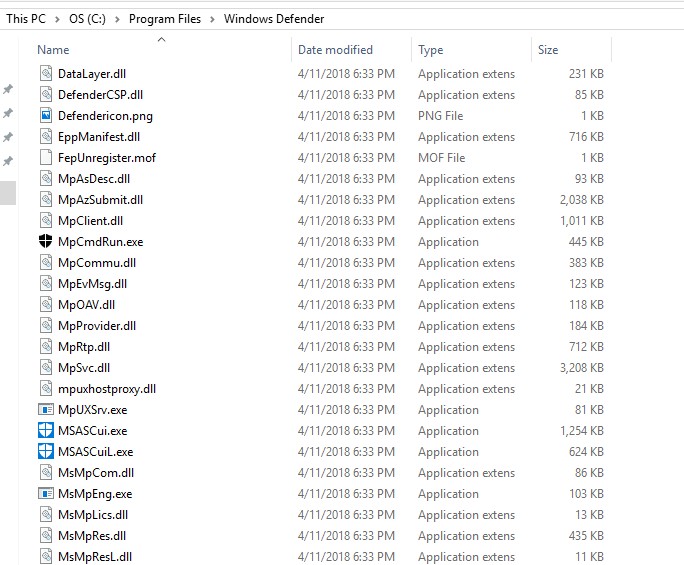
Task: Click the 624 KB size value
Action: pyautogui.click(x=586, y=452)
